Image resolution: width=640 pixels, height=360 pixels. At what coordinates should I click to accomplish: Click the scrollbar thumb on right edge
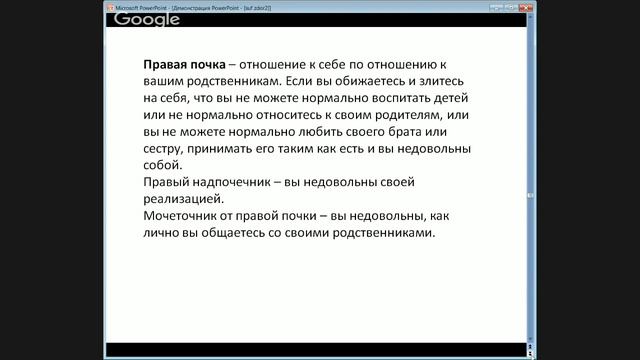pyautogui.click(x=530, y=196)
